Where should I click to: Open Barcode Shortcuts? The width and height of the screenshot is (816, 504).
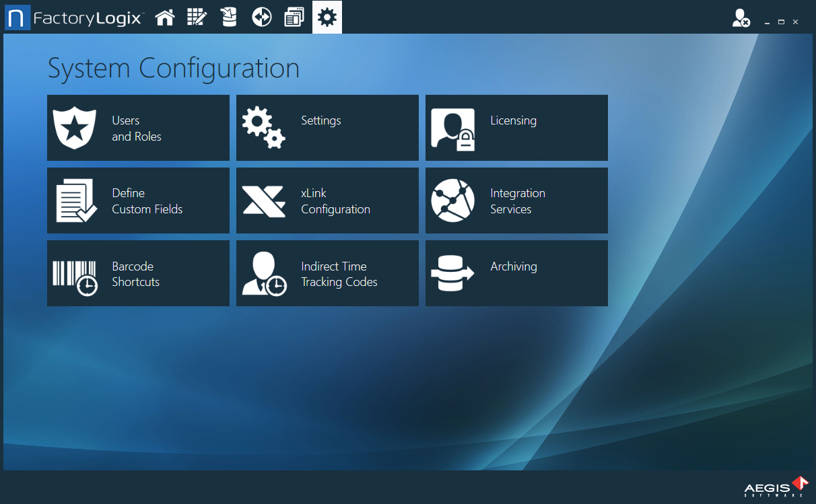[138, 273]
